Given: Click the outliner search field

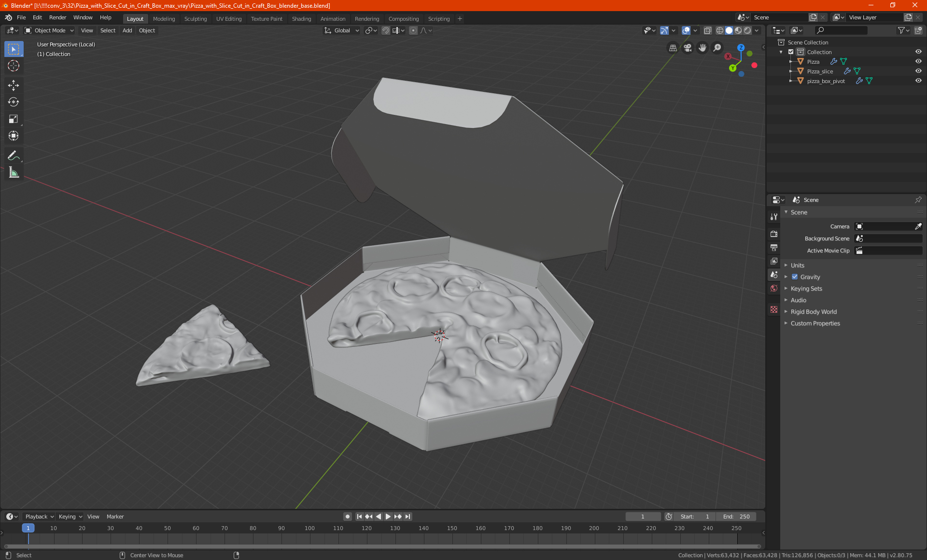Looking at the screenshot, I should [x=841, y=30].
